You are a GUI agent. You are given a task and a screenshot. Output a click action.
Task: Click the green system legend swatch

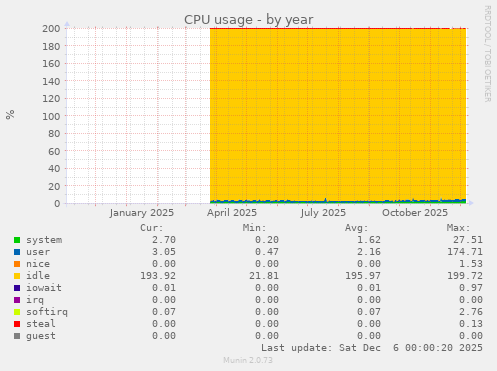[x=17, y=240]
